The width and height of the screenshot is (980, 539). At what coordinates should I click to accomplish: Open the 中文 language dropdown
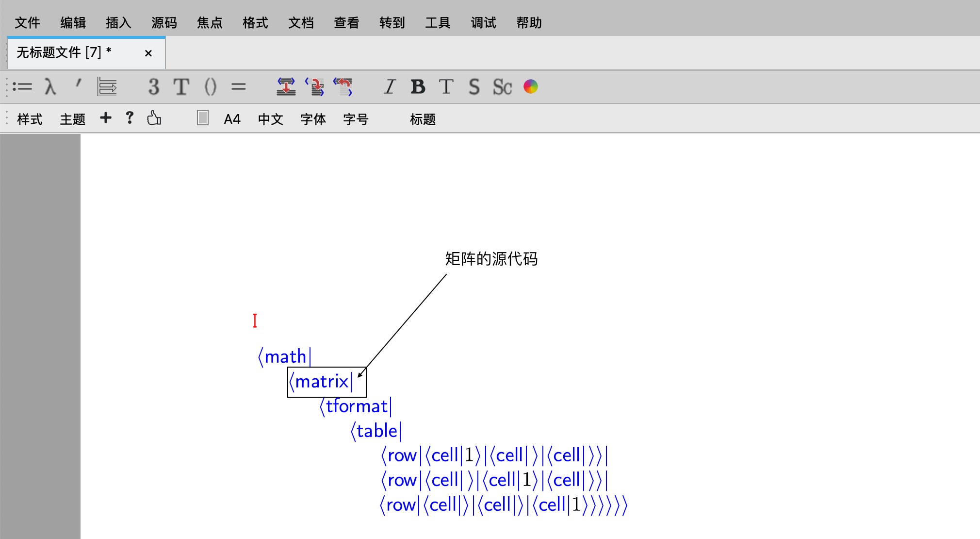270,119
